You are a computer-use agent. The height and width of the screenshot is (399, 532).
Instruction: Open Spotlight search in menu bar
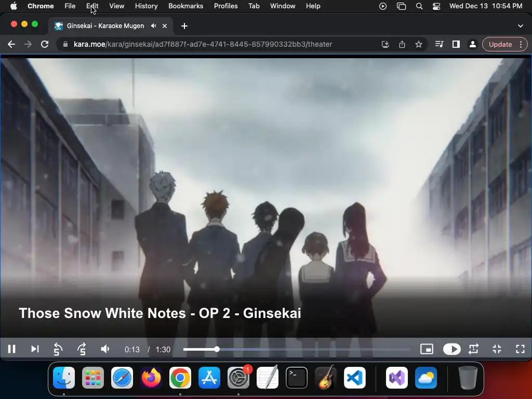(x=419, y=6)
